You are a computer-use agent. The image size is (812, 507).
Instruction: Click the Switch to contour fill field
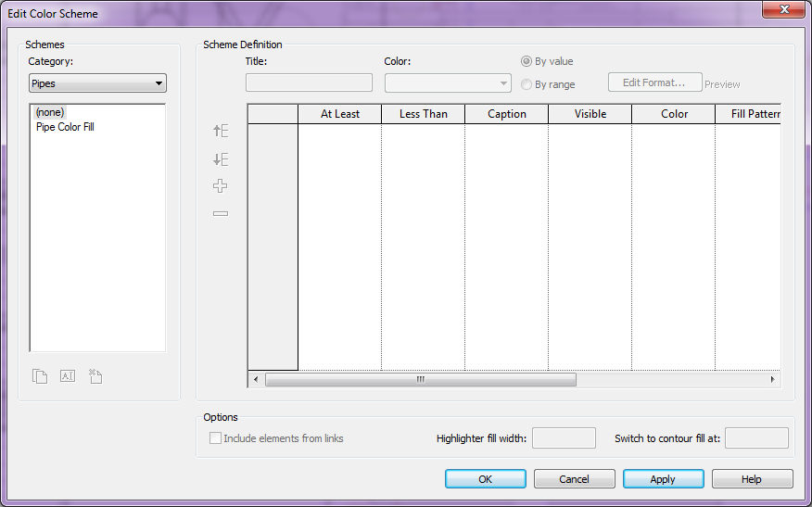pos(756,438)
